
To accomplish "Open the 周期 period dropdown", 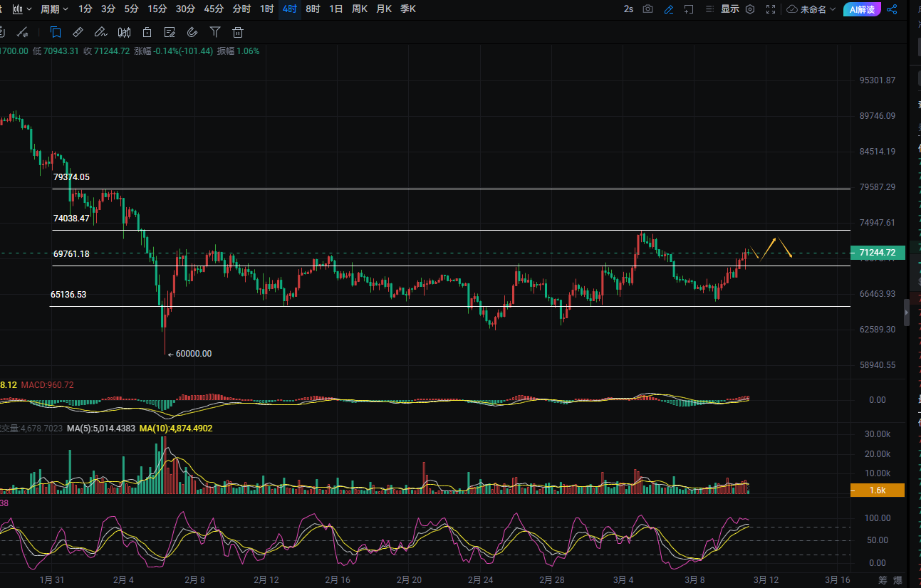I will [x=54, y=9].
